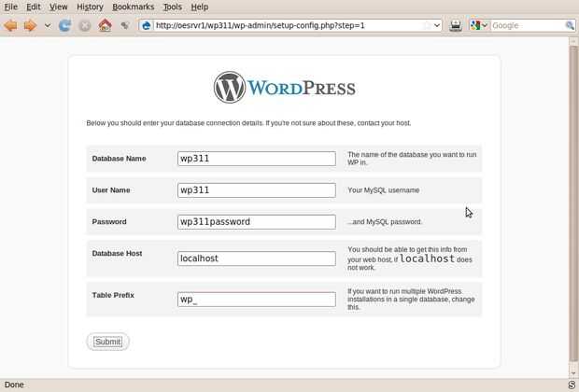Open the Help menu
Viewport: 579px width, 392px height.
[200, 7]
